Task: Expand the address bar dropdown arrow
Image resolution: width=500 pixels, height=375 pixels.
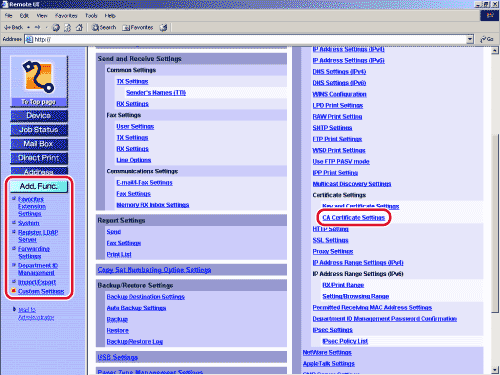Action: coord(470,39)
